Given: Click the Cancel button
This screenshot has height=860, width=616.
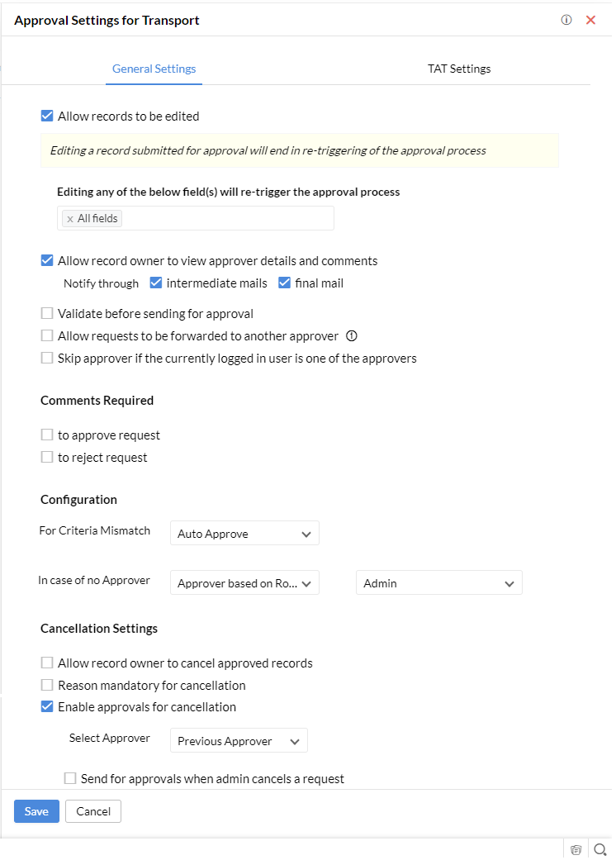Looking at the screenshot, I should click(x=93, y=811).
